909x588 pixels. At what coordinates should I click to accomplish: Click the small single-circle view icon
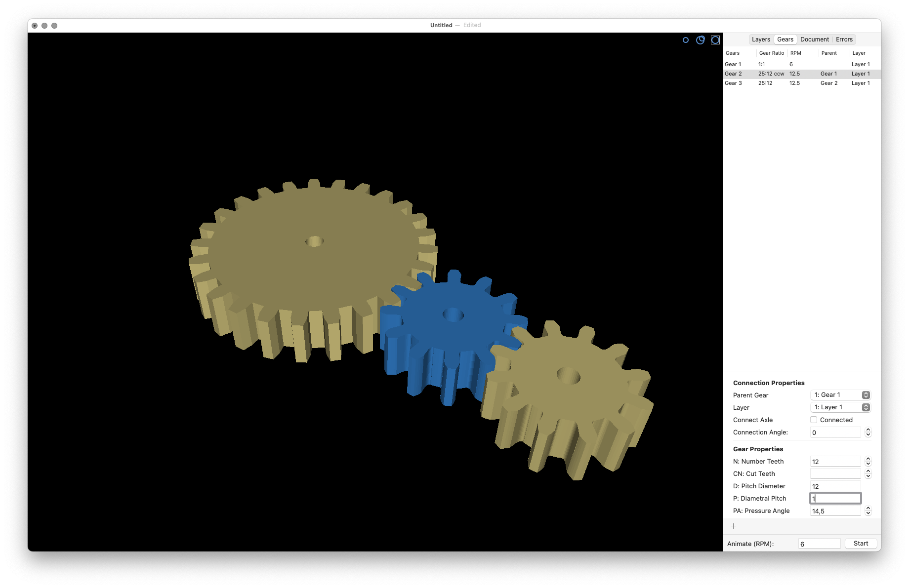(686, 40)
